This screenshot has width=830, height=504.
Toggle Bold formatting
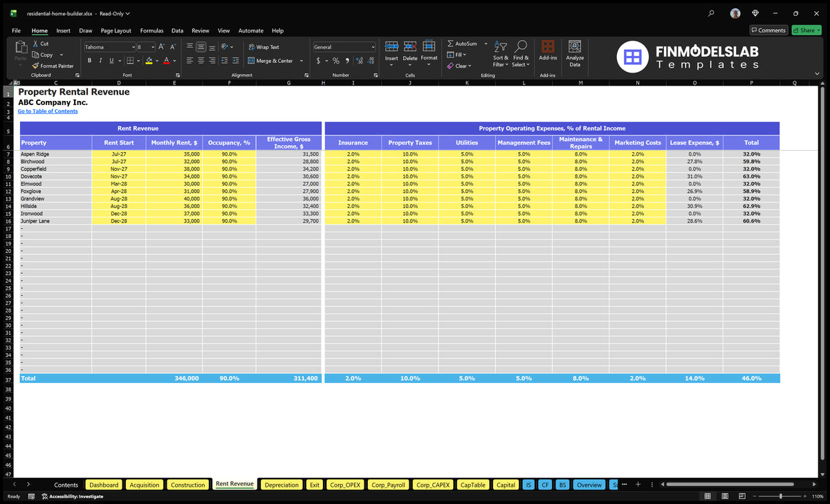[89, 61]
